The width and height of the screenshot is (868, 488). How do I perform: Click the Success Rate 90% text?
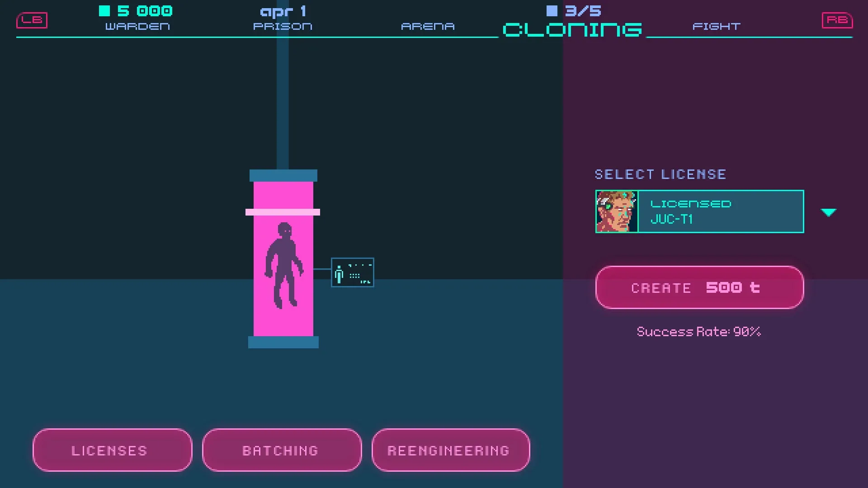[x=698, y=332]
